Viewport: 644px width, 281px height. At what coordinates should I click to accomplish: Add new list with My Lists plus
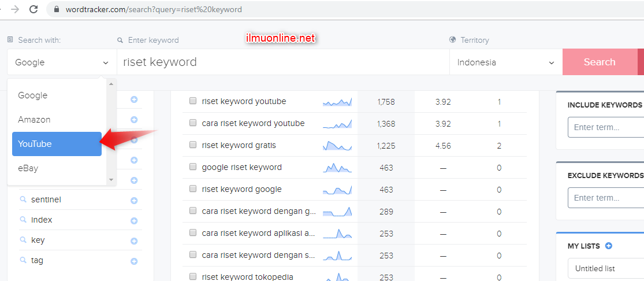pos(608,246)
